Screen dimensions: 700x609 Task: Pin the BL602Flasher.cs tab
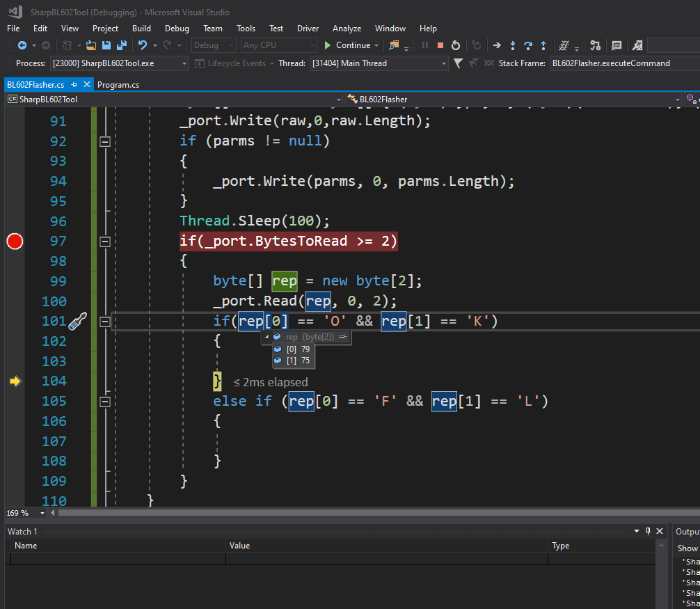click(x=74, y=84)
